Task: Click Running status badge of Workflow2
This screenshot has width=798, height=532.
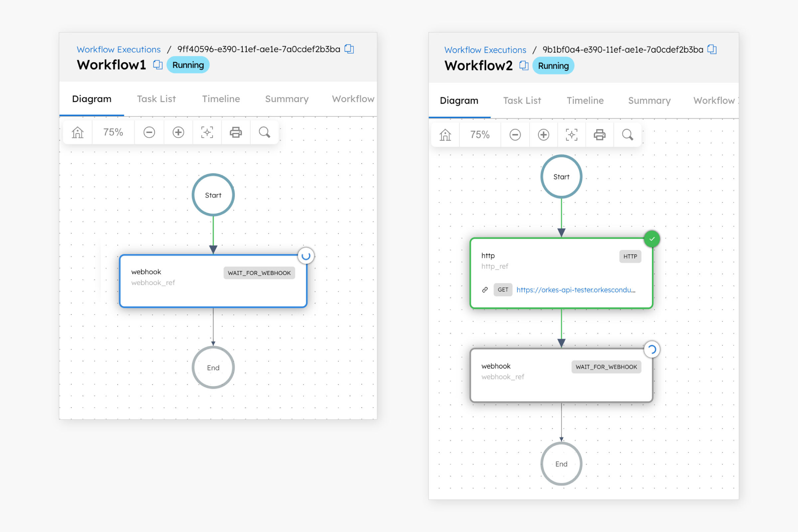Action: click(553, 66)
